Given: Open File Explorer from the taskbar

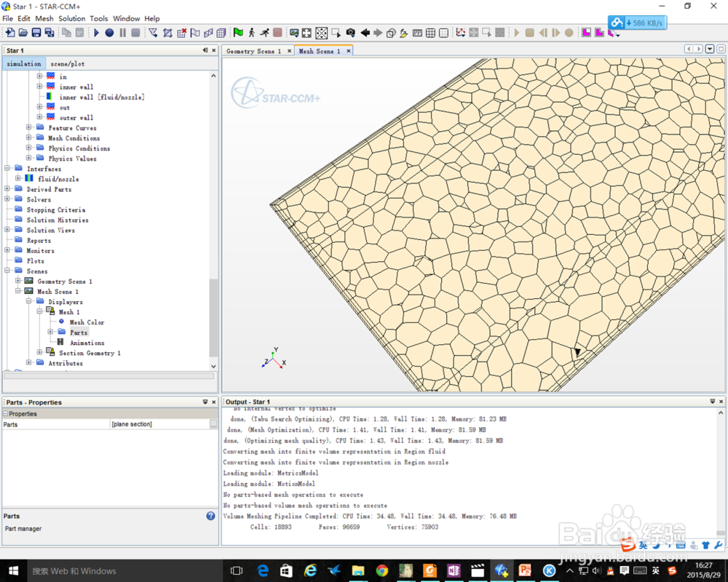Looking at the screenshot, I should [x=357, y=570].
